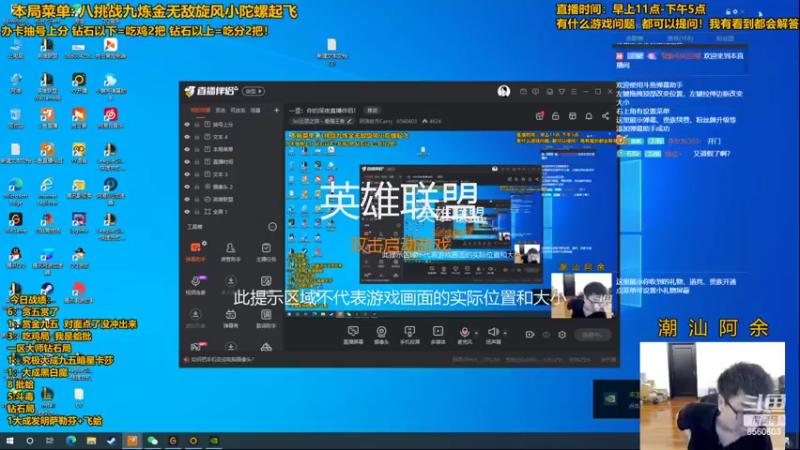800x450 pixels.
Task: Click the 修改 button beside stream title
Action: coord(372,110)
